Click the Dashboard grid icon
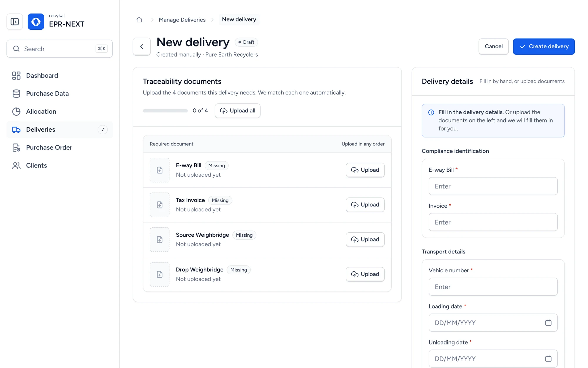 (16, 76)
